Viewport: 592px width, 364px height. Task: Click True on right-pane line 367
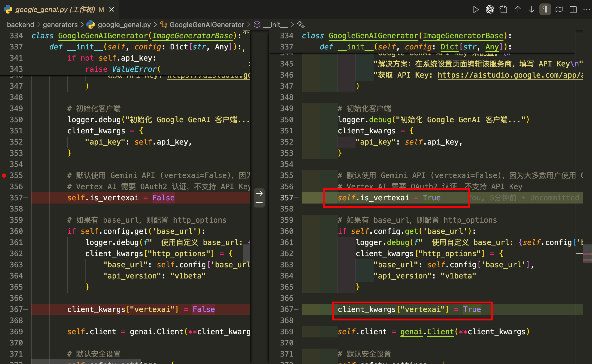coord(472,309)
